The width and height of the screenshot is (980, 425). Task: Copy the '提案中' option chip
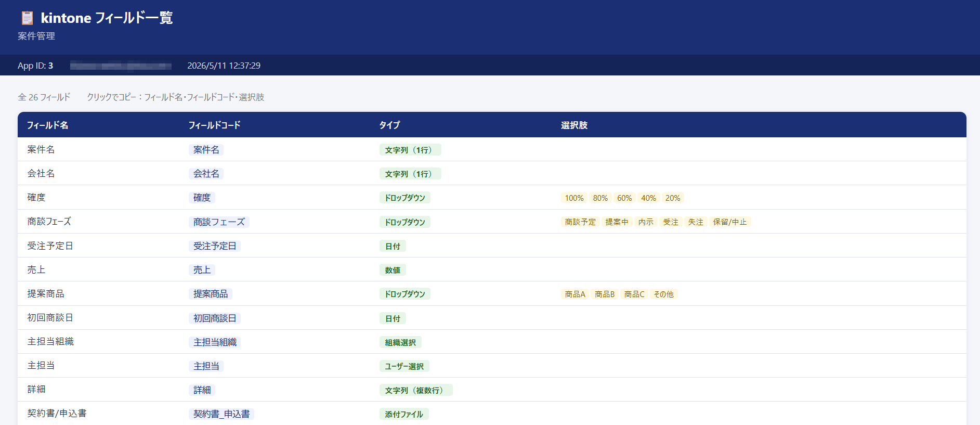tap(617, 222)
